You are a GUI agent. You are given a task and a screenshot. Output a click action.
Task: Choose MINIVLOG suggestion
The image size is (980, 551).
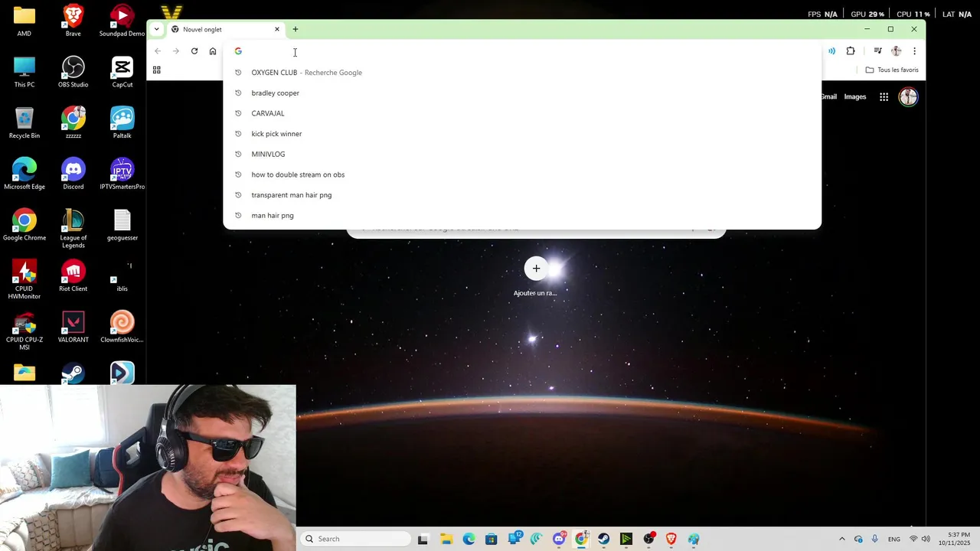pyautogui.click(x=522, y=154)
